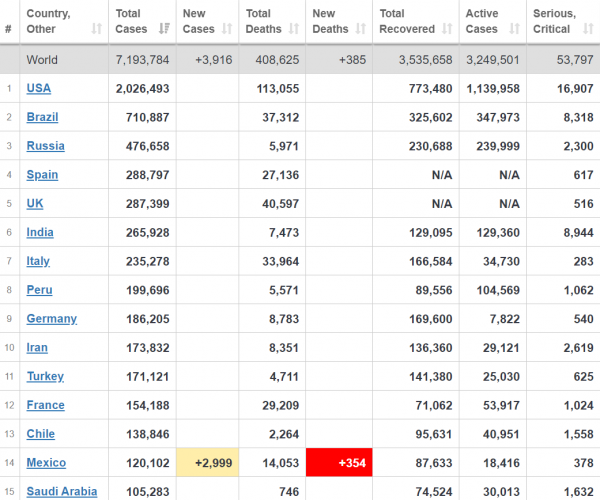Image resolution: width=600 pixels, height=500 pixels.
Task: Click Serious, Critical sort arrows
Action: tap(588, 29)
